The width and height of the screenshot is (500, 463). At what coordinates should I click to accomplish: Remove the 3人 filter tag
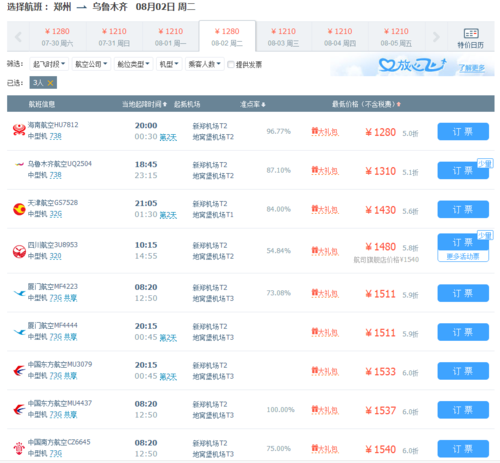click(x=50, y=83)
